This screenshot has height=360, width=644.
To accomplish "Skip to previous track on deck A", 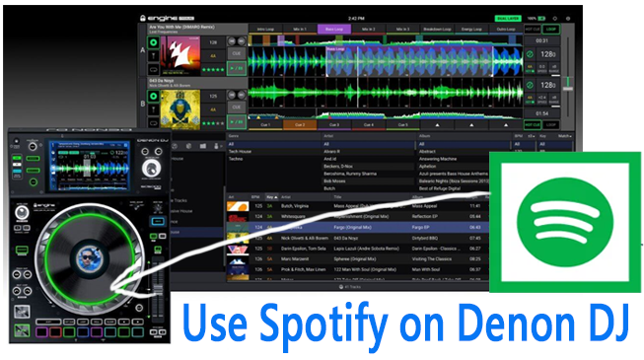I will pyautogui.click(x=232, y=41).
